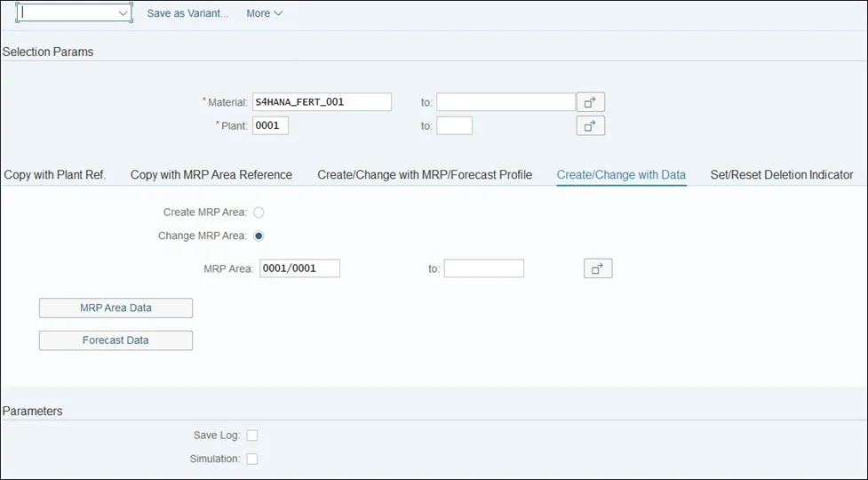The height and width of the screenshot is (480, 868).
Task: Focus the Plant 'to' input field
Action: tap(454, 126)
